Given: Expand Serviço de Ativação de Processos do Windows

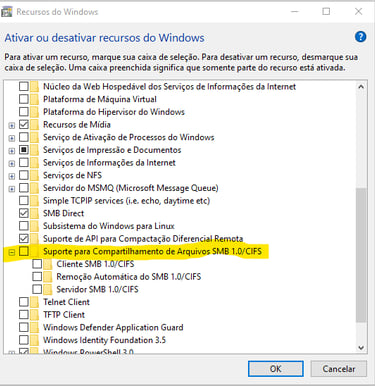Looking at the screenshot, I should pos(12,138).
